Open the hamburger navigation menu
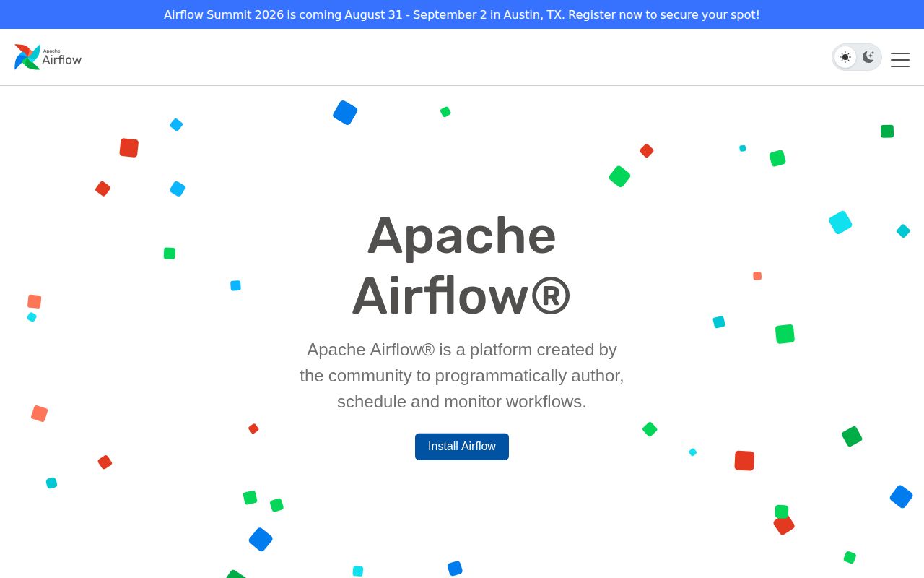 [900, 60]
